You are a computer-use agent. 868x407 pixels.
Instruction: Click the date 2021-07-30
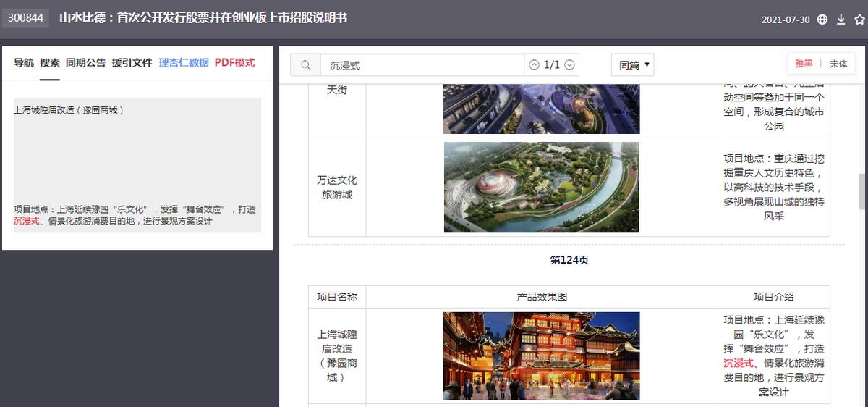pyautogui.click(x=786, y=20)
